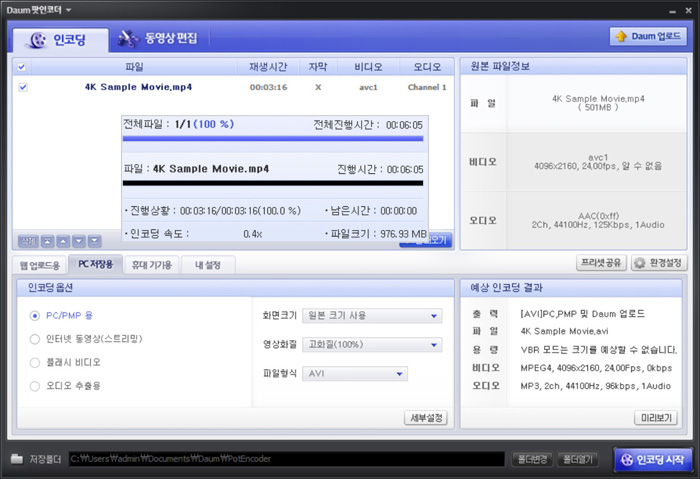Viewport: 700px width, 479px height.
Task: Switch to the 웹 업로드용 tab
Action: point(39,265)
